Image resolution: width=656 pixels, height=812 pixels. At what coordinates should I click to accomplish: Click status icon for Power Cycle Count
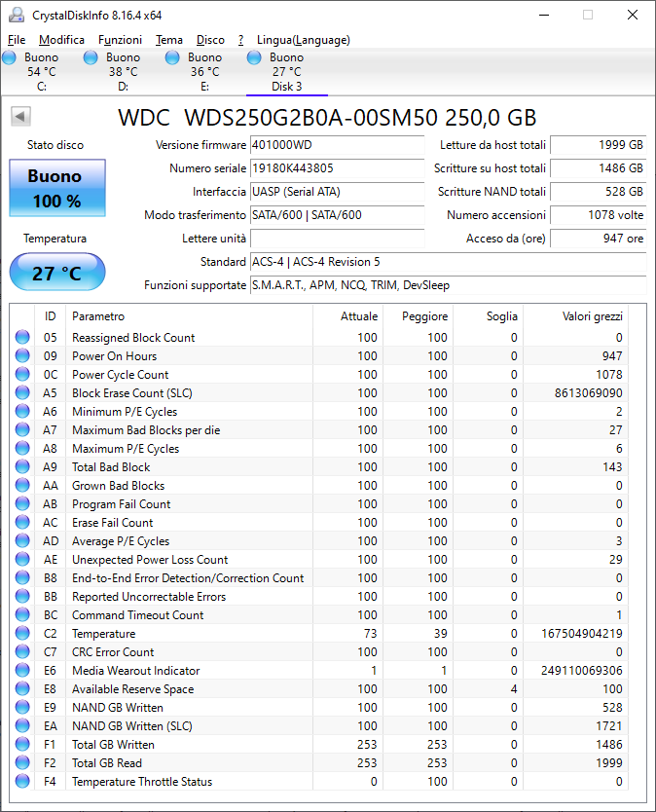[22, 374]
